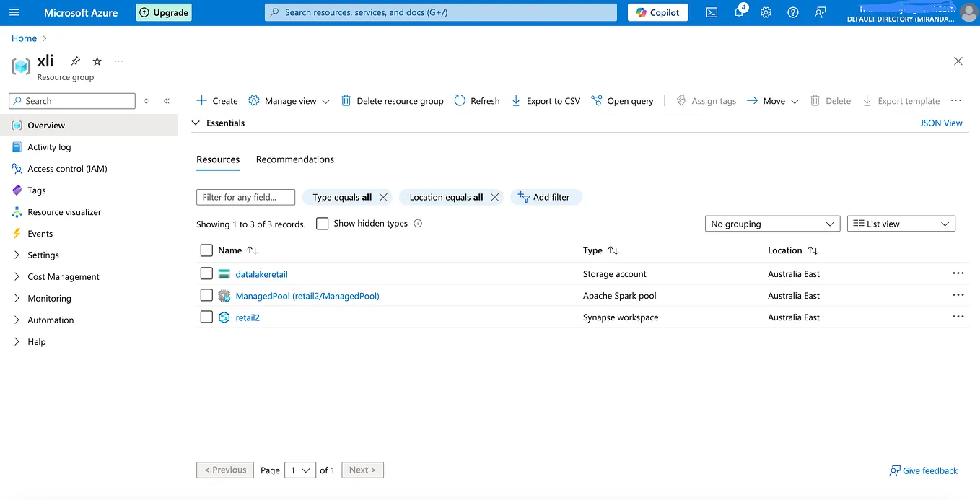Open Azure notifications bell
Viewport: 980px width, 500px height.
point(738,12)
